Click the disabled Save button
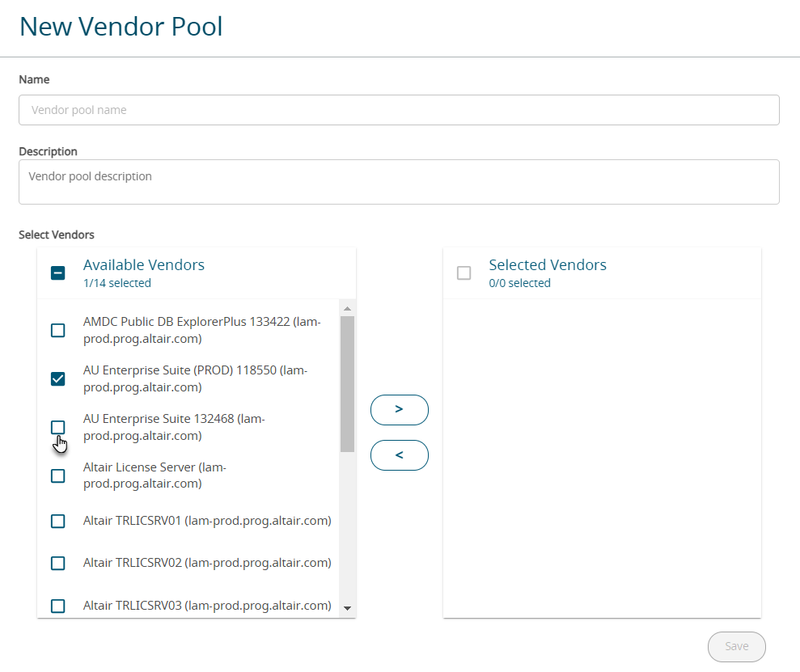This screenshot has height=672, width=800. (x=736, y=646)
